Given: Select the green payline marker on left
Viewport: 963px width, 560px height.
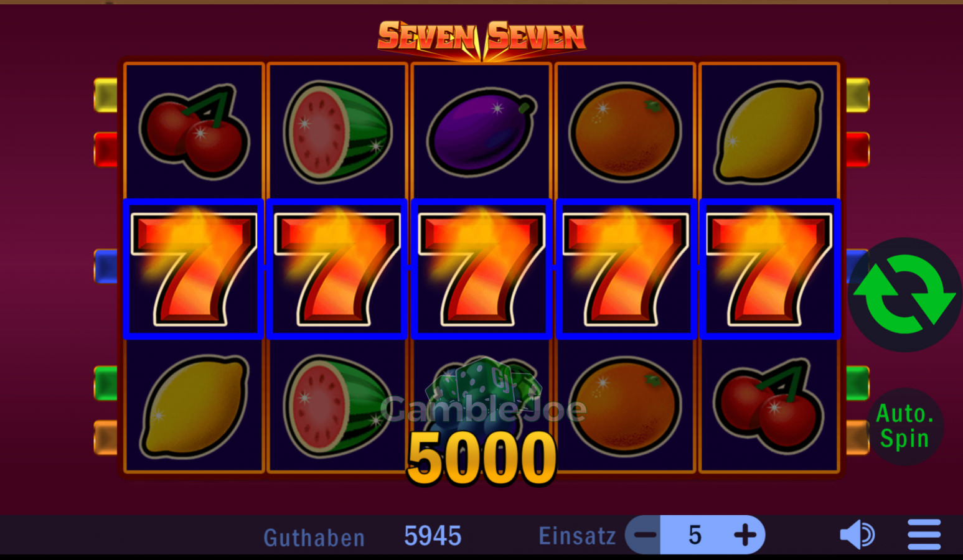Looking at the screenshot, I should 106,383.
